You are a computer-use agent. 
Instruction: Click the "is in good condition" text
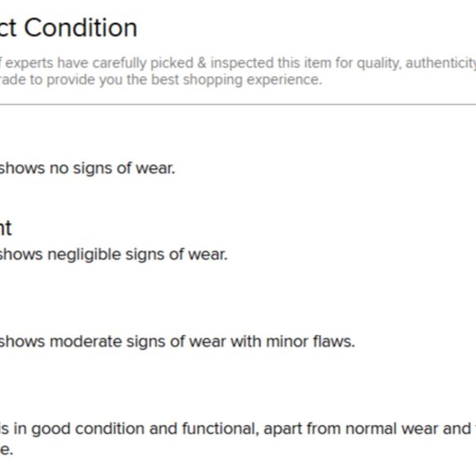pyautogui.click(x=89, y=428)
